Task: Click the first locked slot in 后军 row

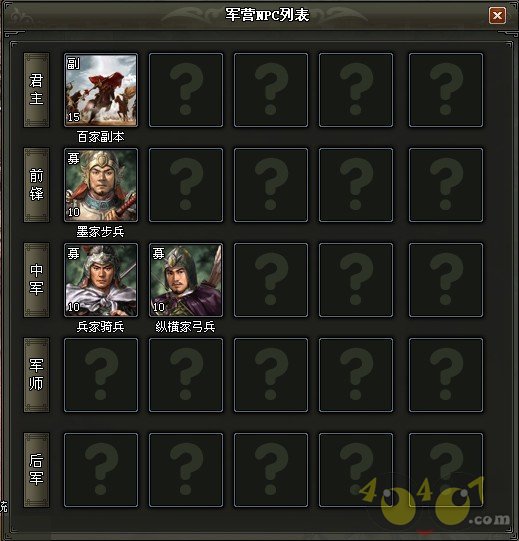Action: 101,470
